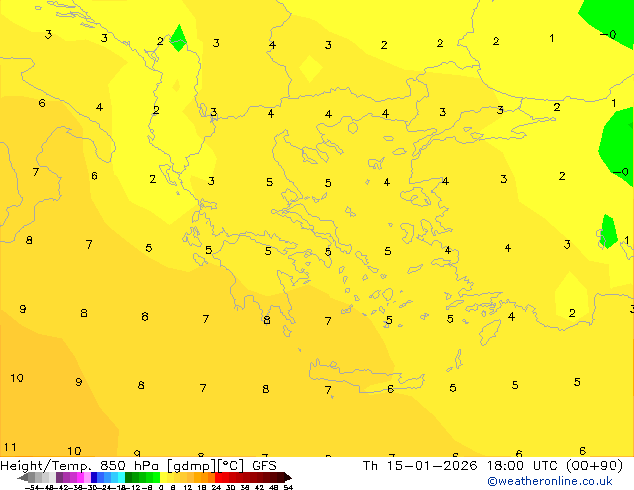The height and width of the screenshot is (490, 634).
Task: Click the chart title 'Height/Temp. 850 hPa'
Action: click(x=80, y=465)
